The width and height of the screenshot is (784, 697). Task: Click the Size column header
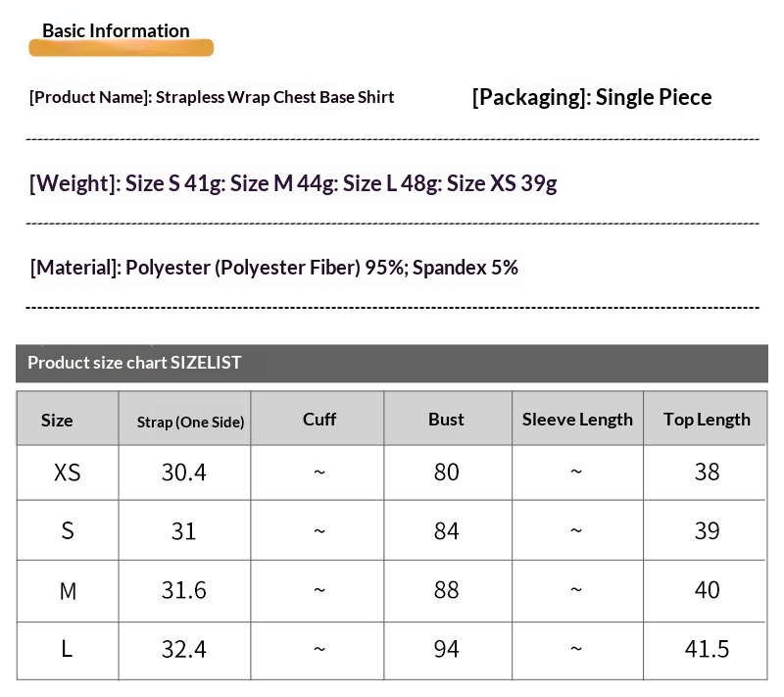57,420
